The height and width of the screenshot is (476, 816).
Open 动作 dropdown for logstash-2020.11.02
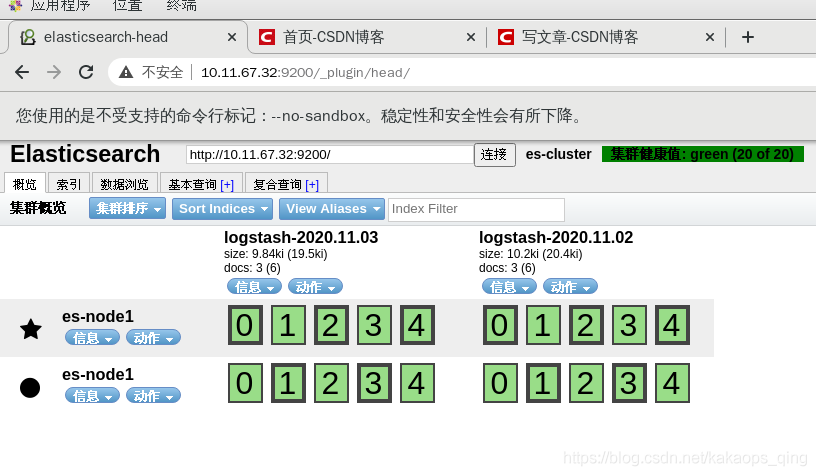click(x=570, y=287)
